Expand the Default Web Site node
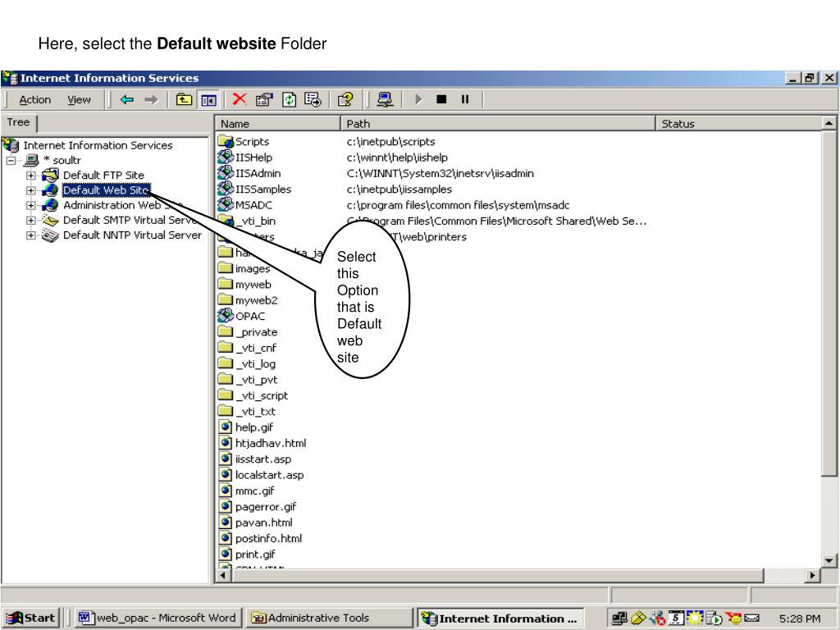Screen dimensions: 840x630 pos(31,190)
